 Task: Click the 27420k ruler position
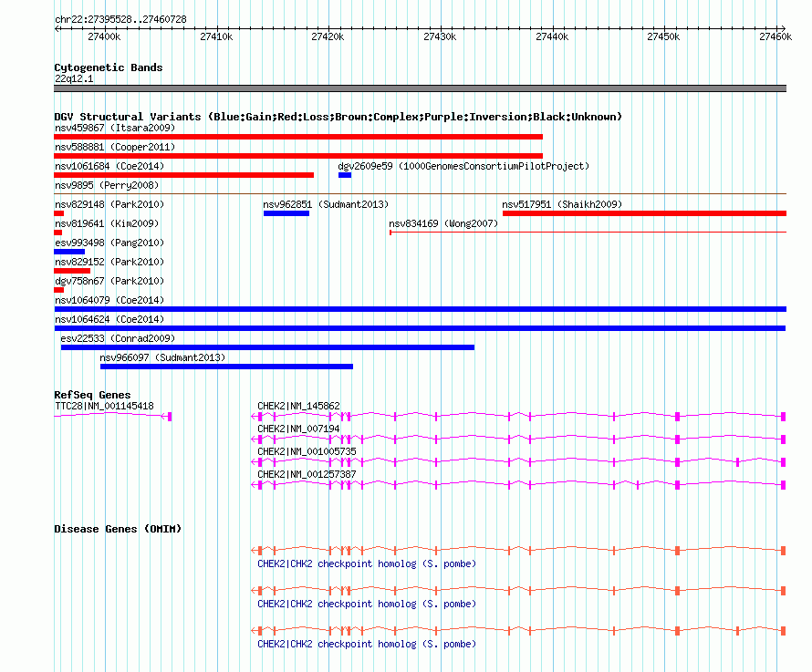tap(328, 36)
